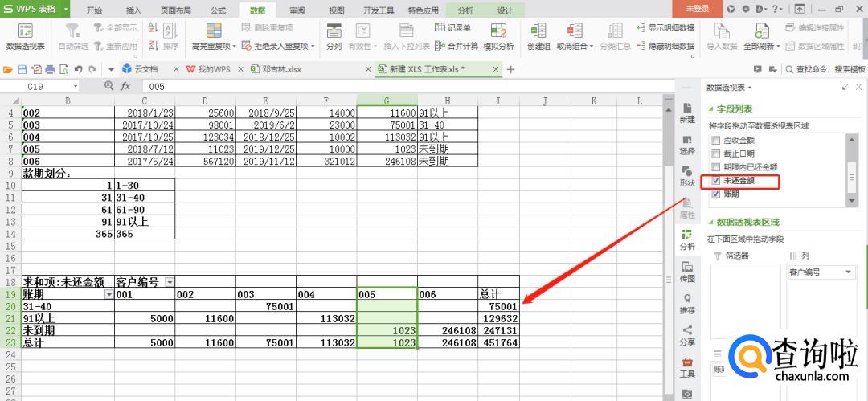The width and height of the screenshot is (868, 401).
Task: Click the 创建组 create group icon
Action: pos(538,30)
